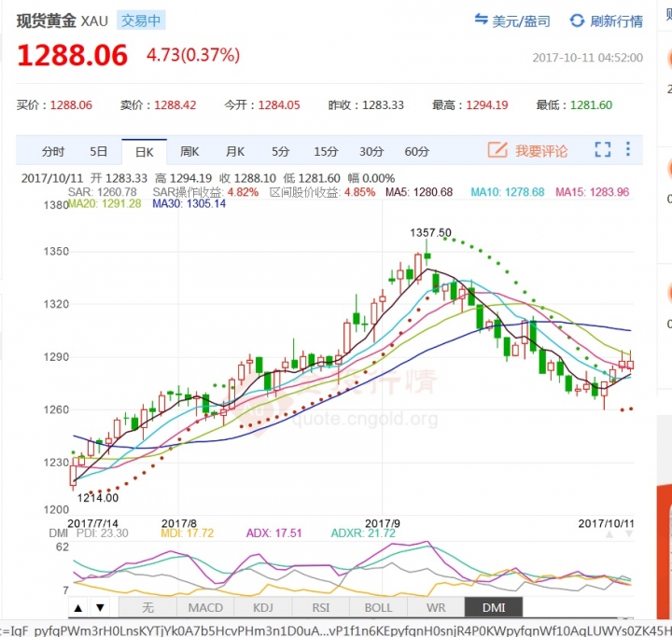Select the 月K chart tab
Screen dimensions: 672x637
(x=235, y=152)
